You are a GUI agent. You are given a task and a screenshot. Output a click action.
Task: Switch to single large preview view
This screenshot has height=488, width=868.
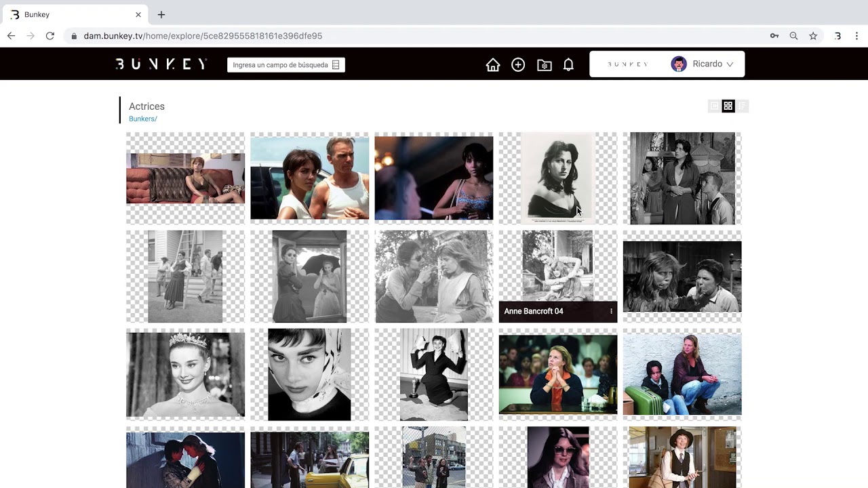[x=713, y=106]
